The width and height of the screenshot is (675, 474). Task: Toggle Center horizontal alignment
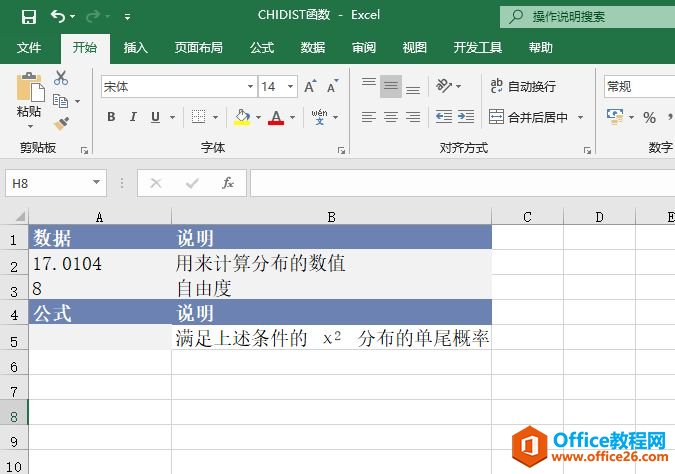point(391,117)
